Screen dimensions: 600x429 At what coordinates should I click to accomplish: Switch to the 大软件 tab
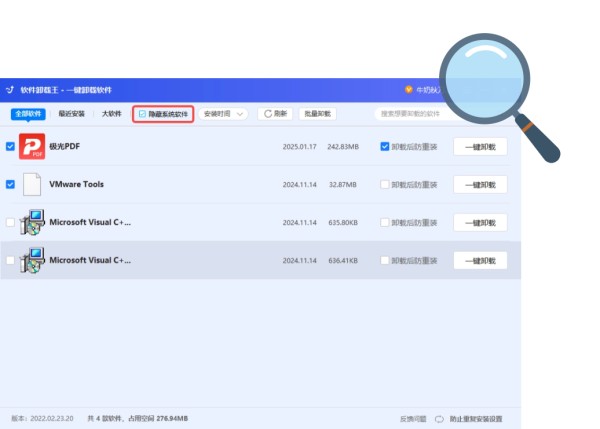click(x=111, y=114)
